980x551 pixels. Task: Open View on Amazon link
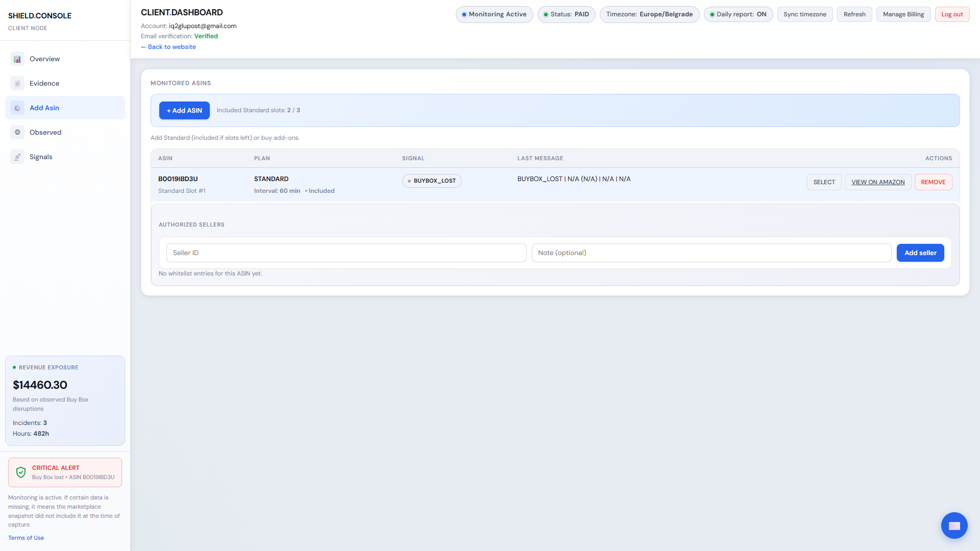(877, 182)
